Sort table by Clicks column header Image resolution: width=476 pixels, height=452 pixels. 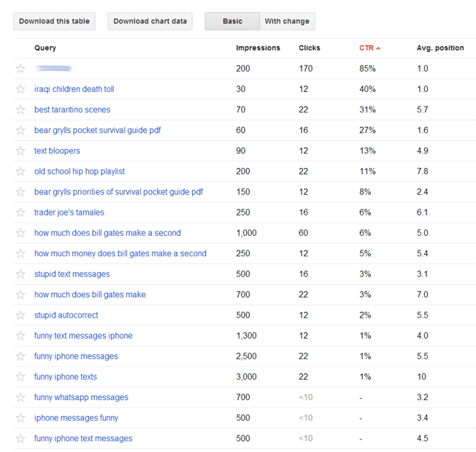pos(309,48)
